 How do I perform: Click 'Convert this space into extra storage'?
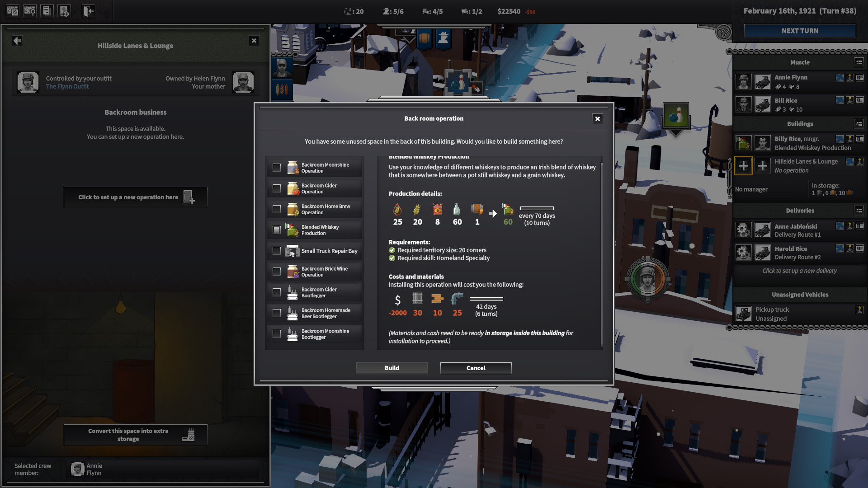(135, 434)
